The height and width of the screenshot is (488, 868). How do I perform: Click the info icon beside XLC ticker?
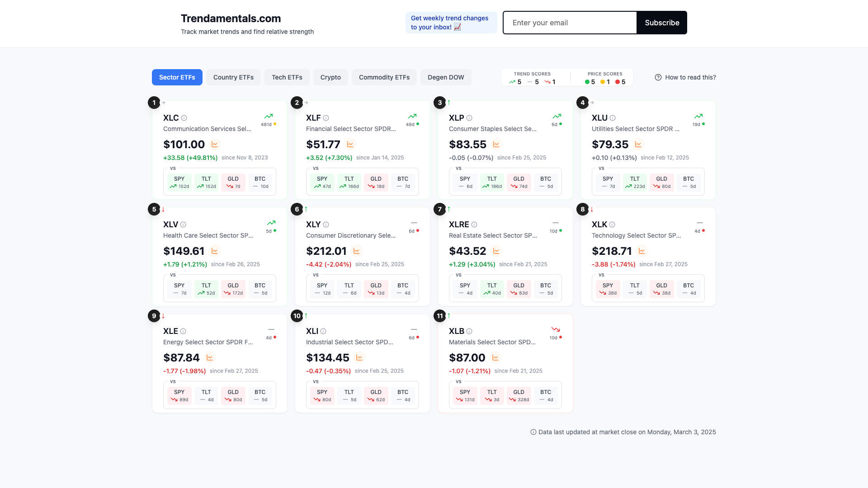pos(184,118)
